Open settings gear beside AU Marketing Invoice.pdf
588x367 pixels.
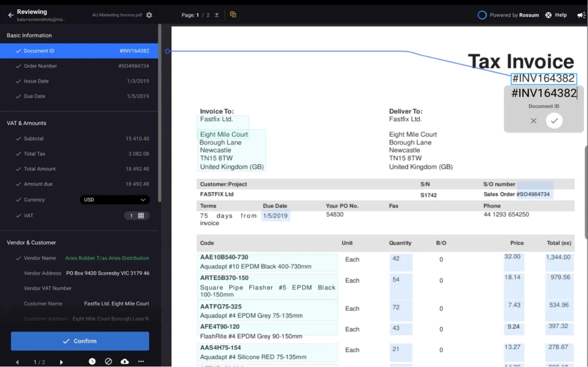pos(149,15)
